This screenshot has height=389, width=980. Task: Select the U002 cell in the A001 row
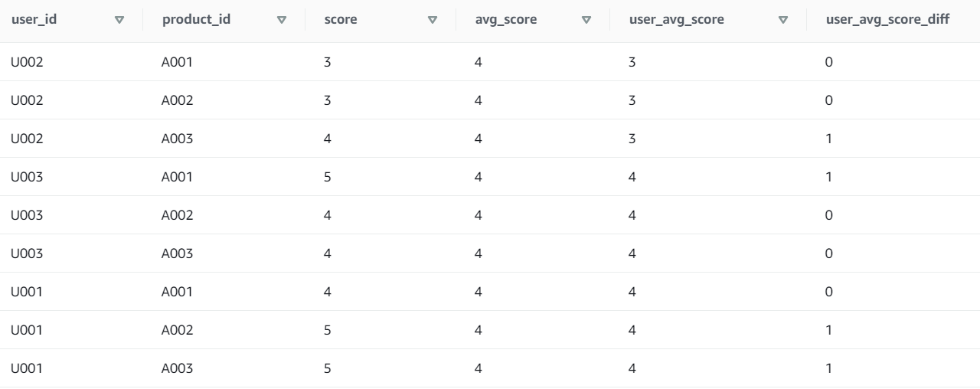click(27, 62)
